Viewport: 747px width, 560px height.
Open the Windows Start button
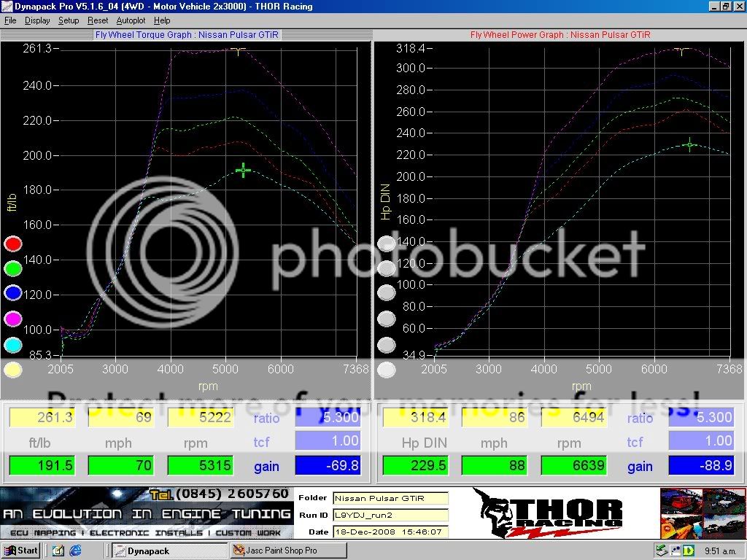click(x=20, y=551)
